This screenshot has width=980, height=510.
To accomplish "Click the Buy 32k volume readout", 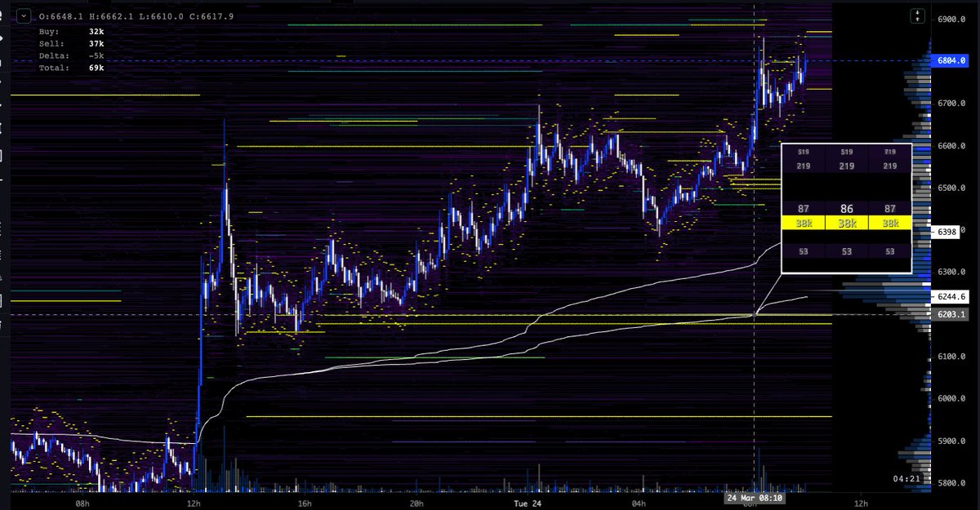I will (71, 31).
